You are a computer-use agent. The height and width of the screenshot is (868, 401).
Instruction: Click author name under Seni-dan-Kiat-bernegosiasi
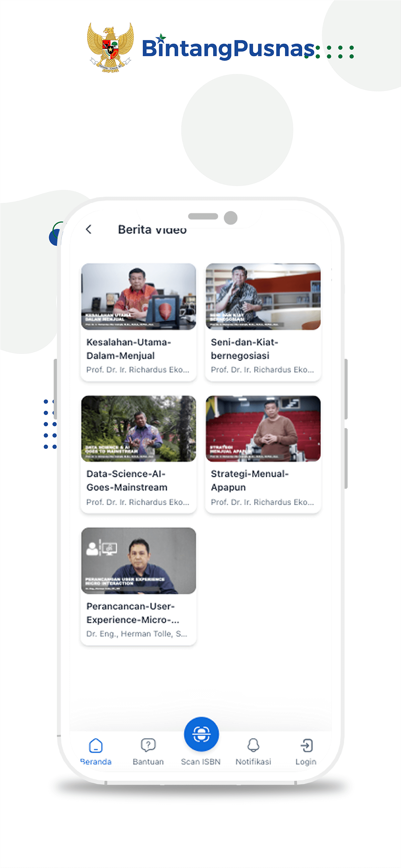(x=262, y=370)
